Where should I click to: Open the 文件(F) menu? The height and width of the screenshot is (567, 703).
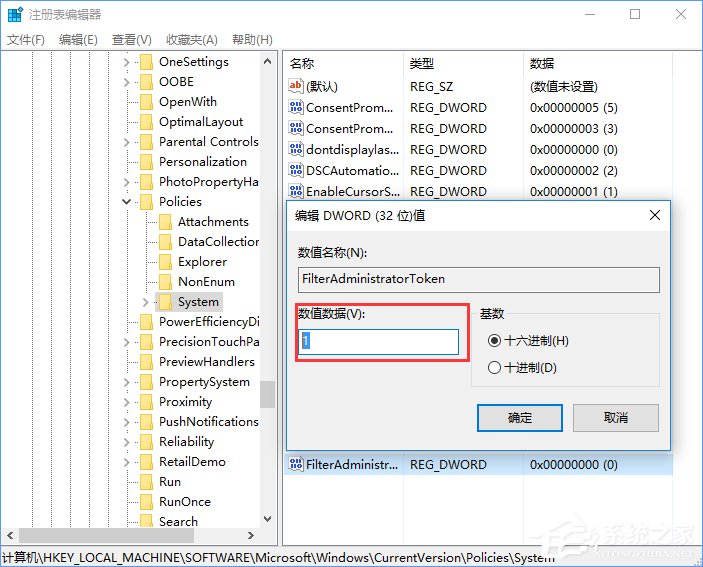(26, 40)
